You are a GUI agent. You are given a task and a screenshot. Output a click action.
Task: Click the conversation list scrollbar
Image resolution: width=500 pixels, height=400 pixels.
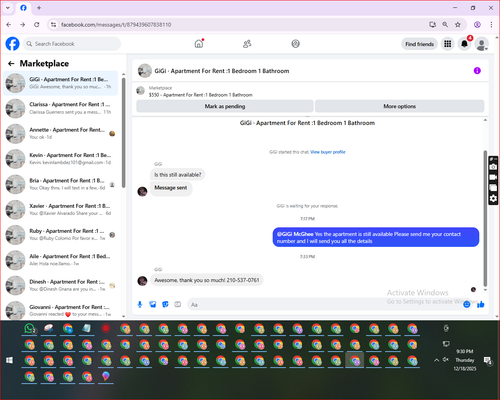123,133
